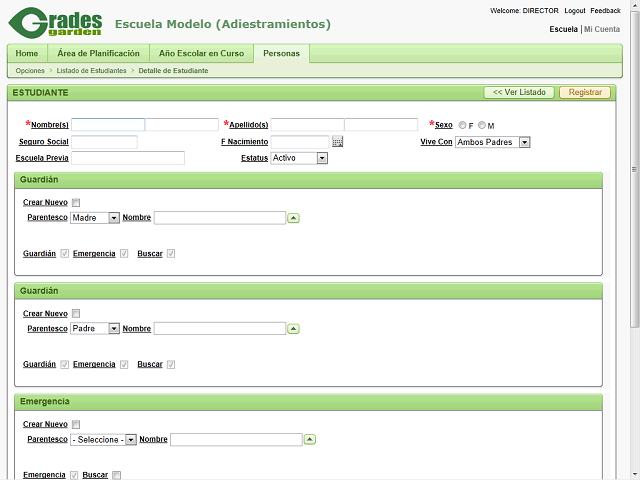Open Parentesco dropdown showing Seleccione
This screenshot has height=480, width=640.
click(x=103, y=440)
